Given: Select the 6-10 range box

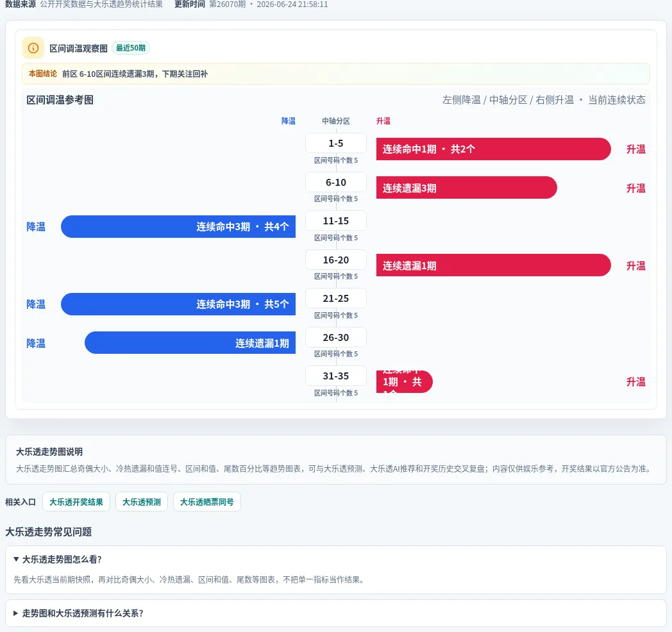Looking at the screenshot, I should tap(336, 182).
